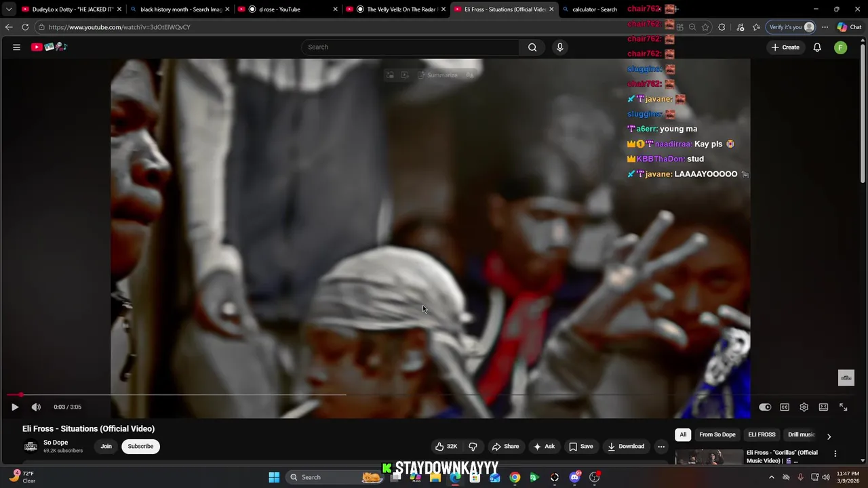Viewport: 868px width, 488px height.
Task: Save the video to a playlist
Action: [x=581, y=446]
